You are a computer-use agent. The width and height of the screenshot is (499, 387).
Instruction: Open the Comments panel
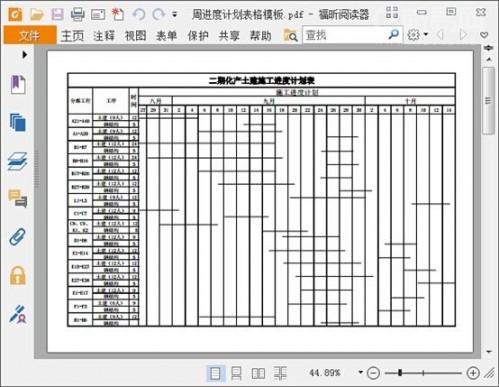point(18,198)
